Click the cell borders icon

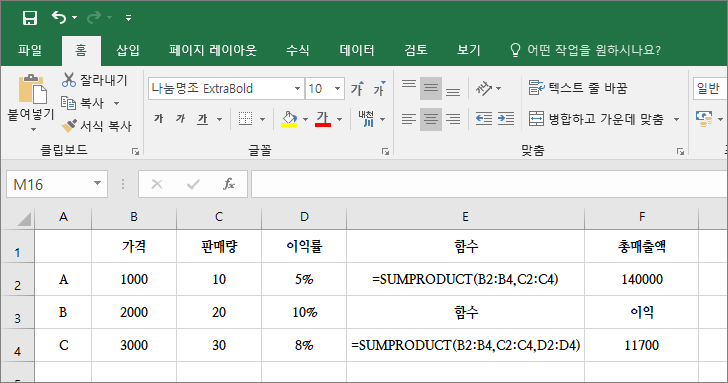(x=245, y=119)
